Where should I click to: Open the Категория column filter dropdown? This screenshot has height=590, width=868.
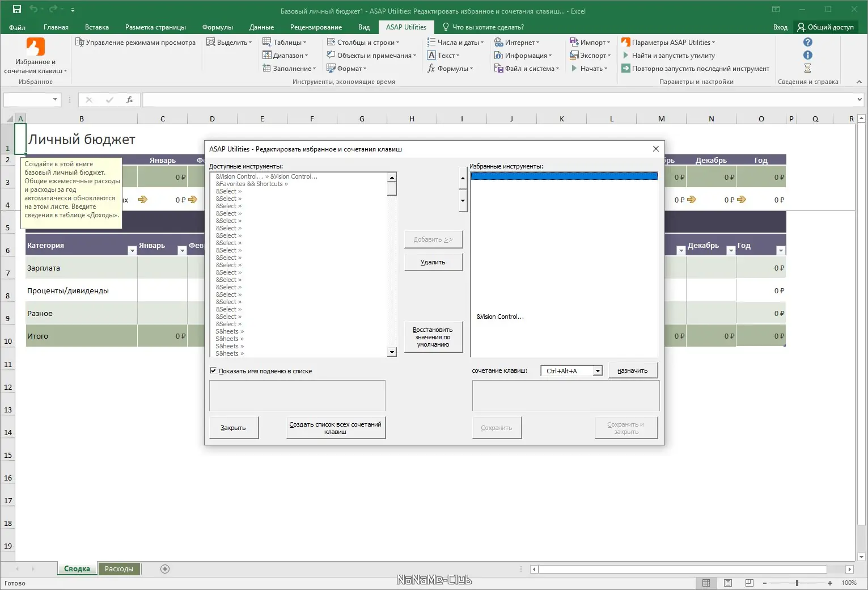(132, 250)
